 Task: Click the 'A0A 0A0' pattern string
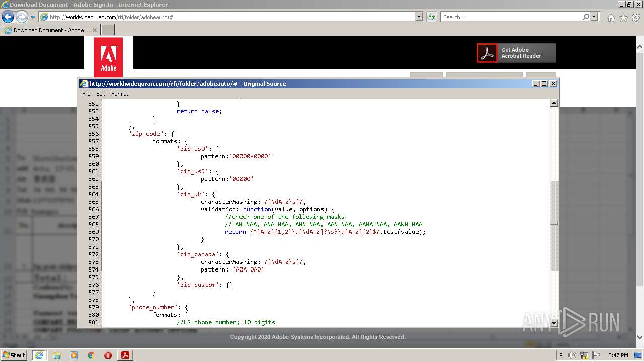pyautogui.click(x=249, y=269)
